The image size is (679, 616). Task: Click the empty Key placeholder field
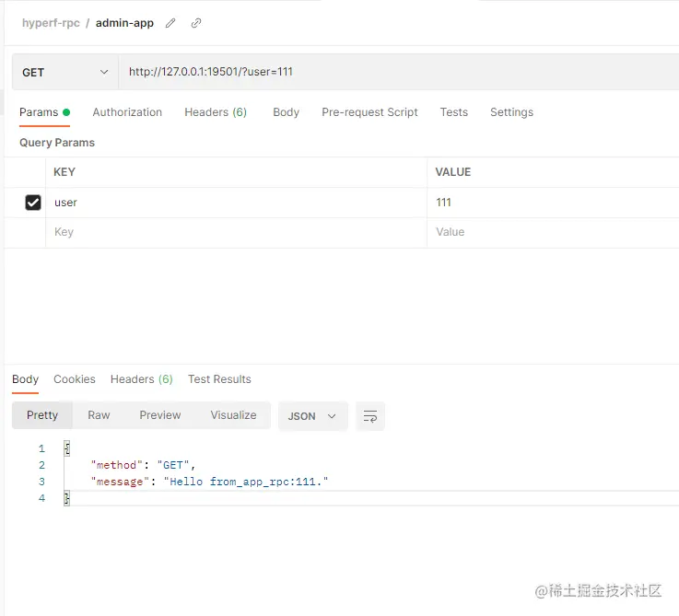click(236, 232)
